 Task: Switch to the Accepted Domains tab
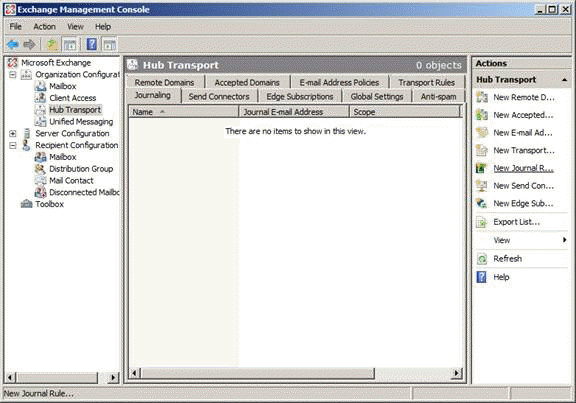click(x=247, y=82)
